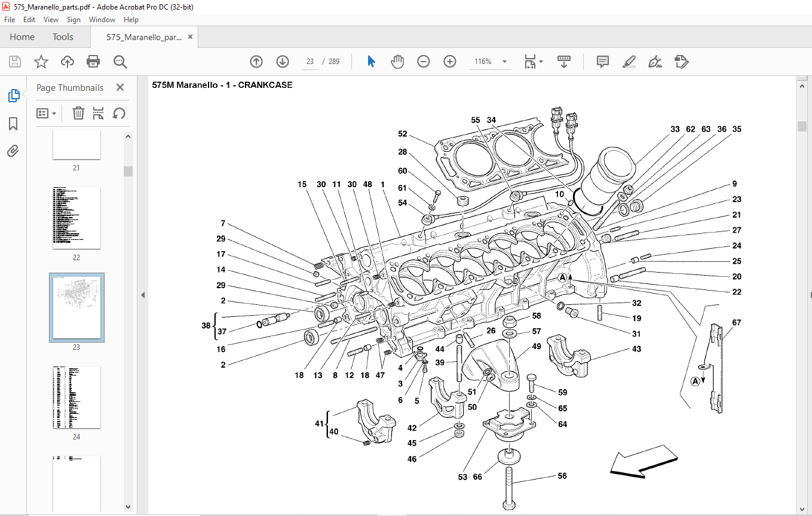The height and width of the screenshot is (516, 812).
Task: Close the Page Thumbnails panel
Action: pyautogui.click(x=120, y=87)
